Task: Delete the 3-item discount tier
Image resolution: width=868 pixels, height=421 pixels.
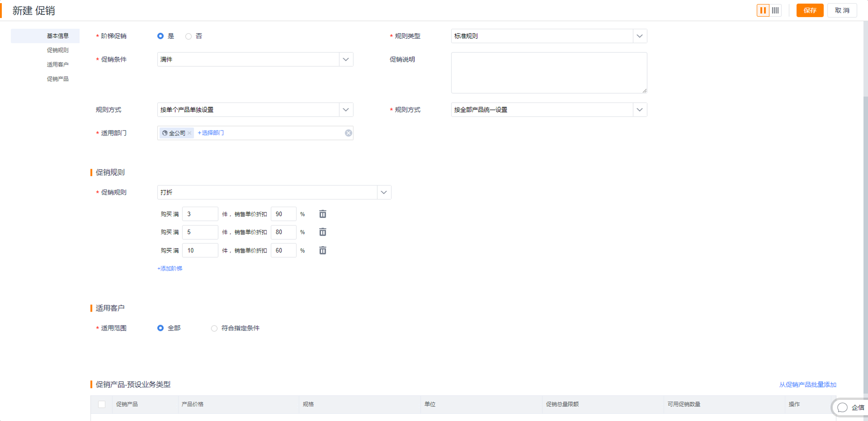Action: click(323, 214)
